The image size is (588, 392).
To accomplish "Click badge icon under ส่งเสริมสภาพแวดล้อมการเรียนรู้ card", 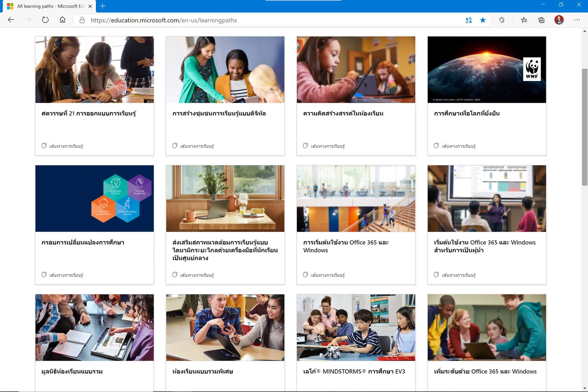I will point(175,275).
